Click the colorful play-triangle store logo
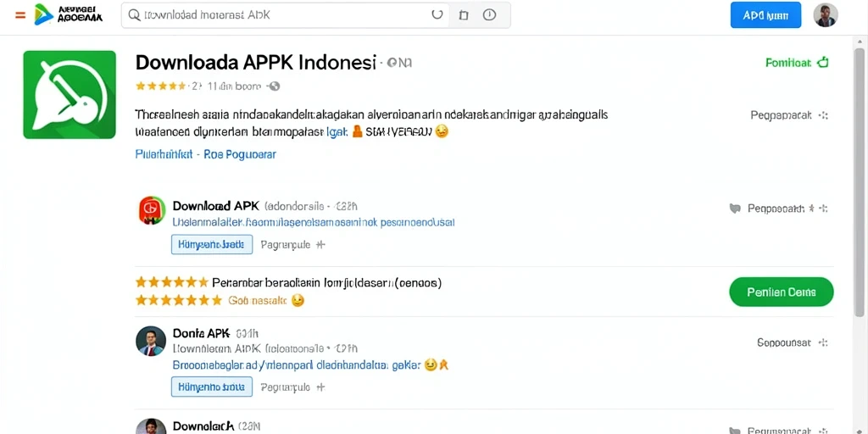The width and height of the screenshot is (868, 434). coord(43,14)
